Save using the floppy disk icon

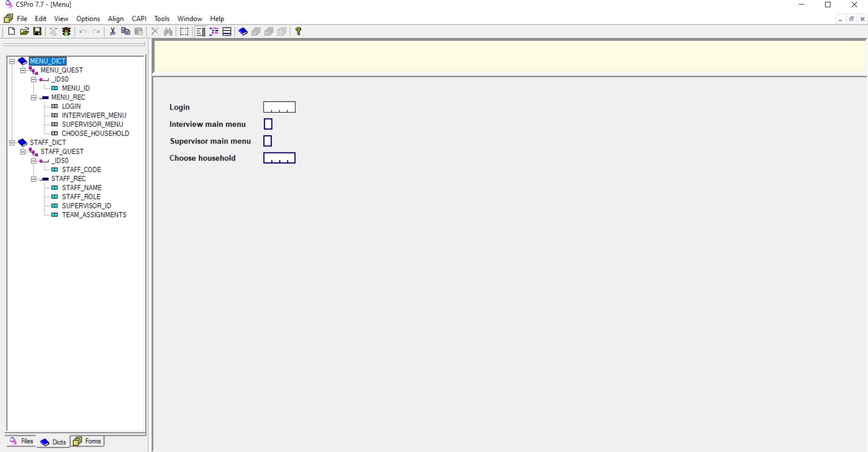click(38, 31)
